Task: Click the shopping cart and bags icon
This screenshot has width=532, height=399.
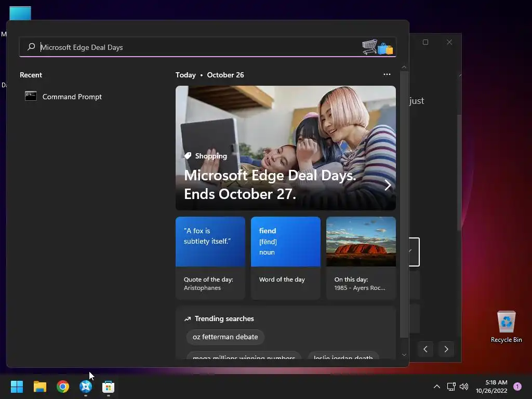Action: pyautogui.click(x=378, y=47)
